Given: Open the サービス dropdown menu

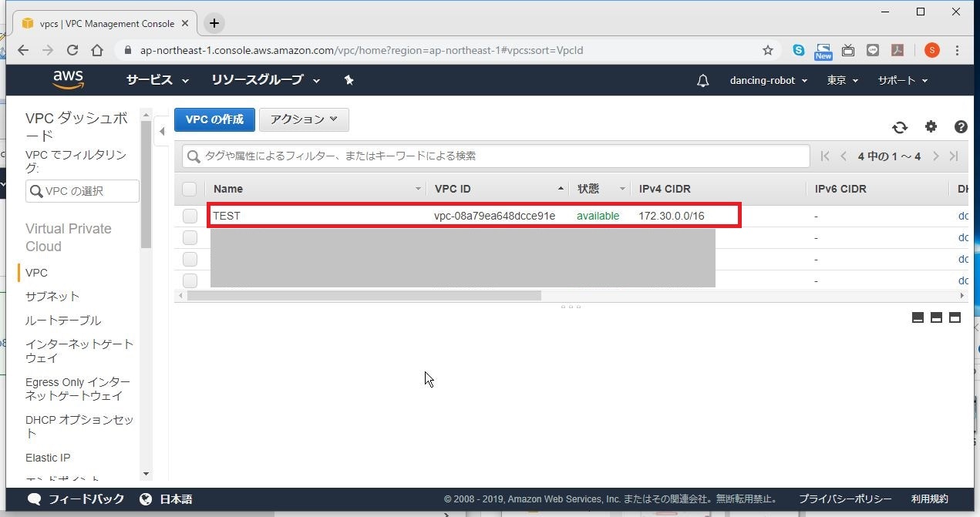Looking at the screenshot, I should (x=157, y=80).
